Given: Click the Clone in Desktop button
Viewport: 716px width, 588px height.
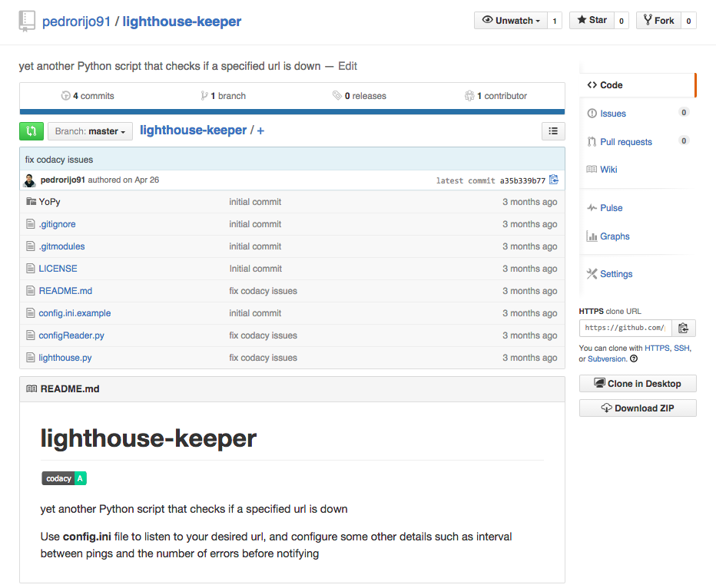Looking at the screenshot, I should point(638,384).
